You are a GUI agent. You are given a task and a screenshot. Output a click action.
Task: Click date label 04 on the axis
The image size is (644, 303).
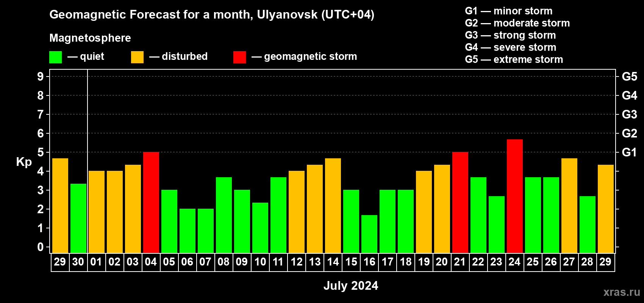(x=151, y=262)
